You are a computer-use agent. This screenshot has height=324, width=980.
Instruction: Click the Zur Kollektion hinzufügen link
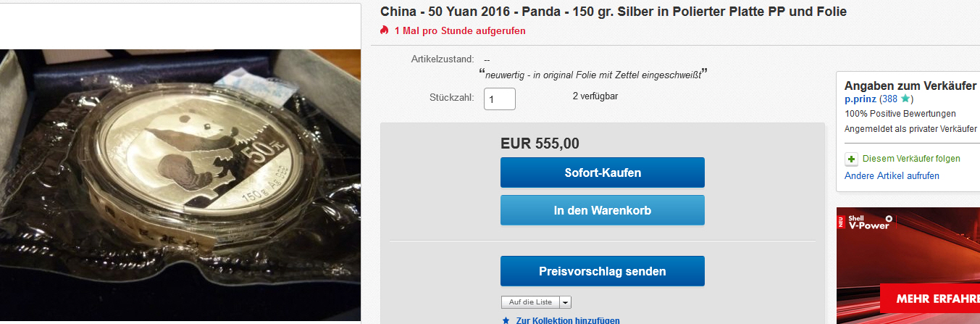click(567, 320)
